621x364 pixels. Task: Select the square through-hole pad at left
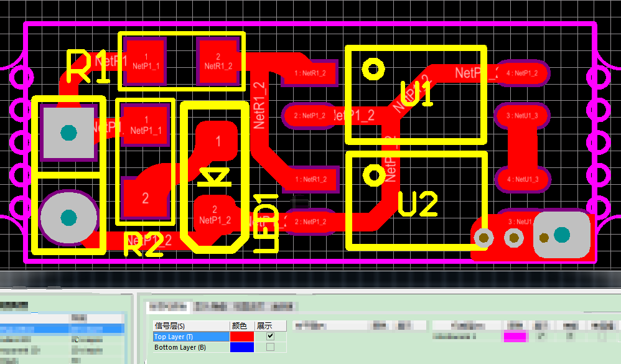pos(68,133)
